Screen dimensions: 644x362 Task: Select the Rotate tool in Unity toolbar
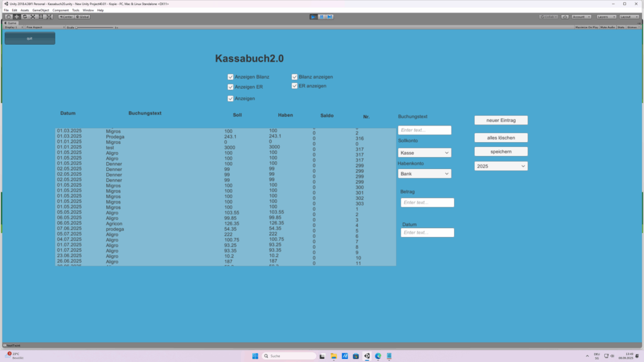click(25, 16)
